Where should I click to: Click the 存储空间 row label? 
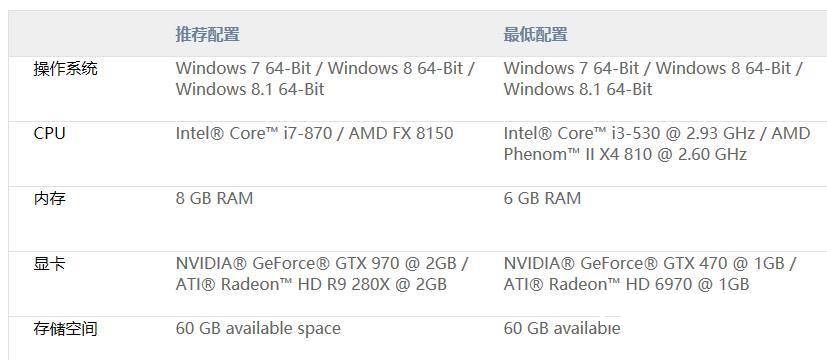(65, 329)
